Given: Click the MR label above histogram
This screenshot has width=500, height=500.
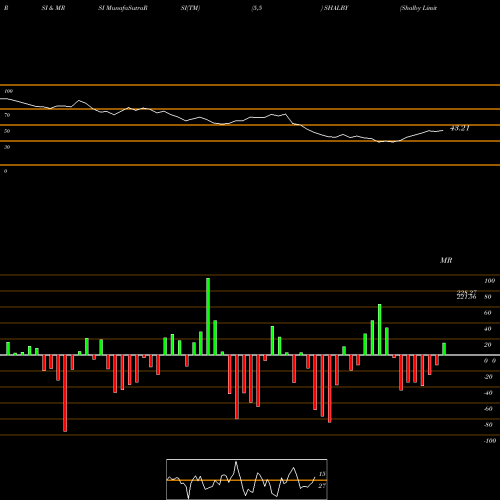Looking at the screenshot, I should [x=446, y=260].
